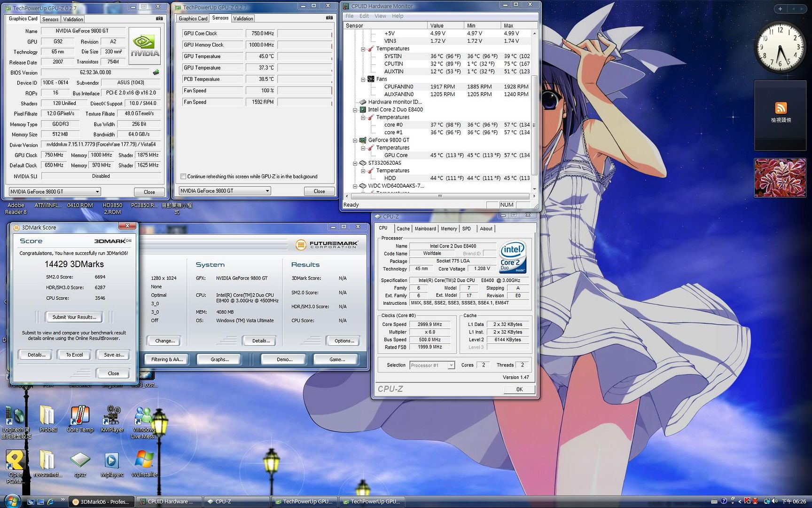Open Windows Live Messenger desktop icon

(x=144, y=422)
